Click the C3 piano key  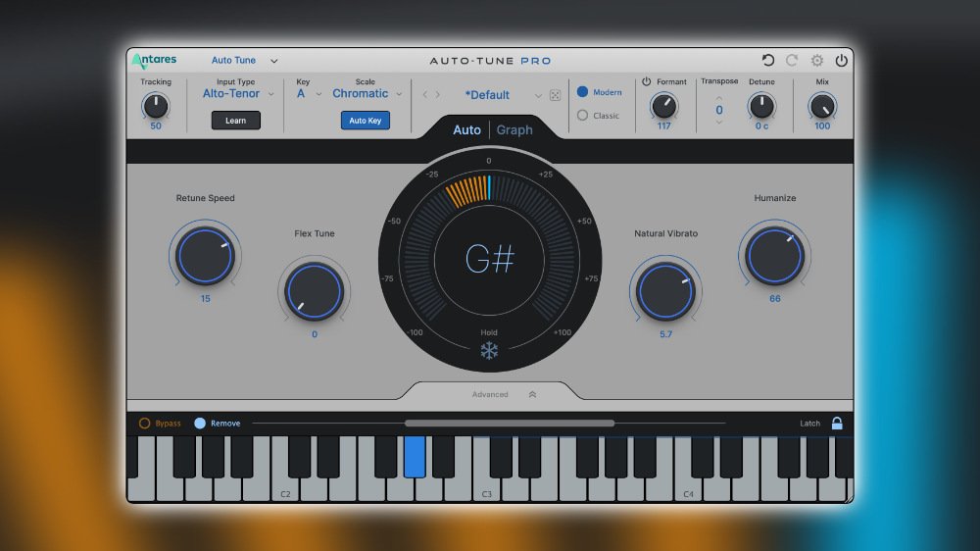pyautogui.click(x=487, y=489)
